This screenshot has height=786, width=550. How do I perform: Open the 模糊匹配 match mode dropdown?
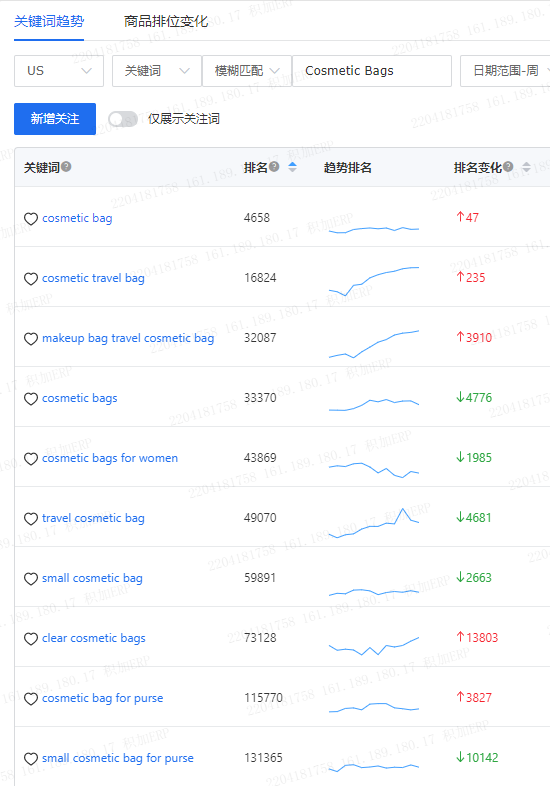(x=247, y=71)
